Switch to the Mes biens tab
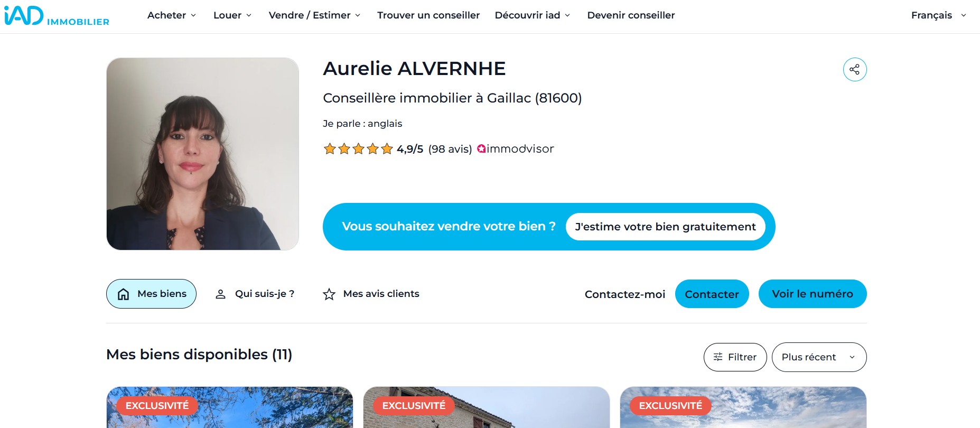The width and height of the screenshot is (980, 428). 151,294
